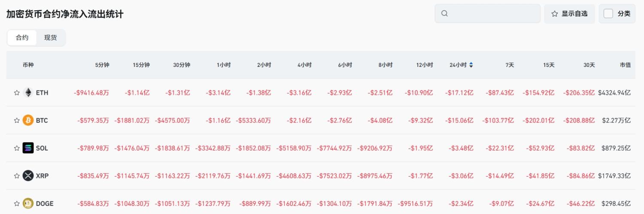Viewport: 644px width, 214px height.
Task: Toggle the favorite star for SOL
Action: [x=17, y=148]
